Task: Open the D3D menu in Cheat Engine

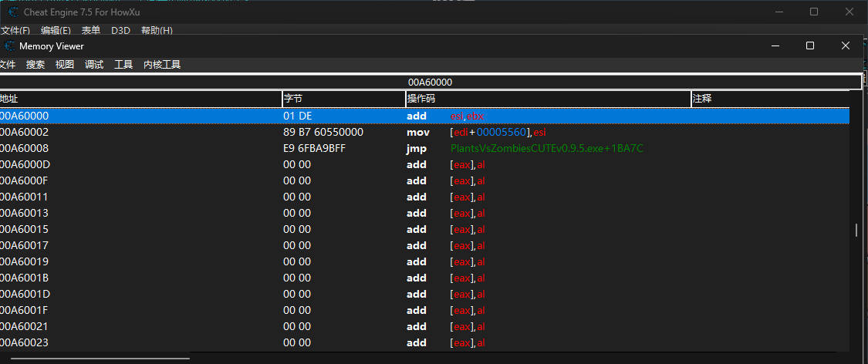Action: [x=120, y=31]
